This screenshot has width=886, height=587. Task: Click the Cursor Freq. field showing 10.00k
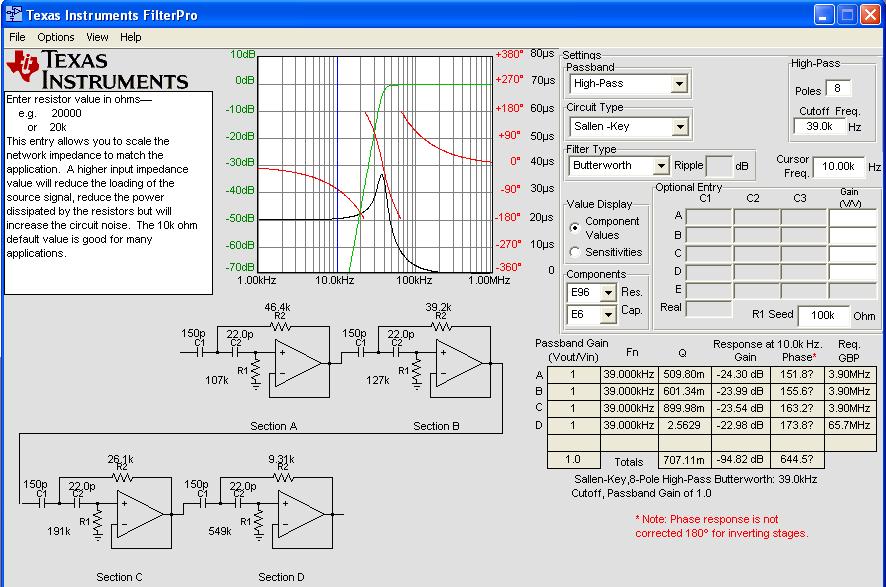[x=838, y=167]
